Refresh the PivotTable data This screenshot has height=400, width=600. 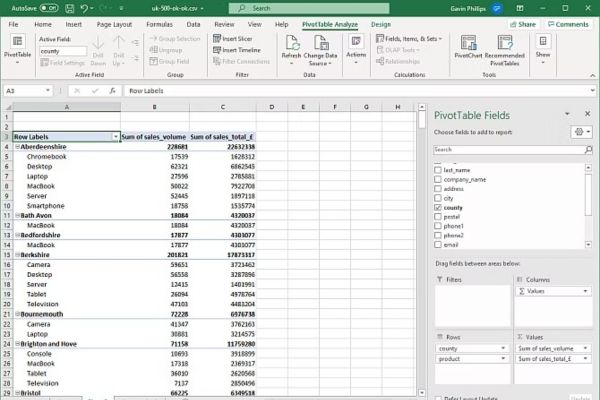(x=291, y=49)
